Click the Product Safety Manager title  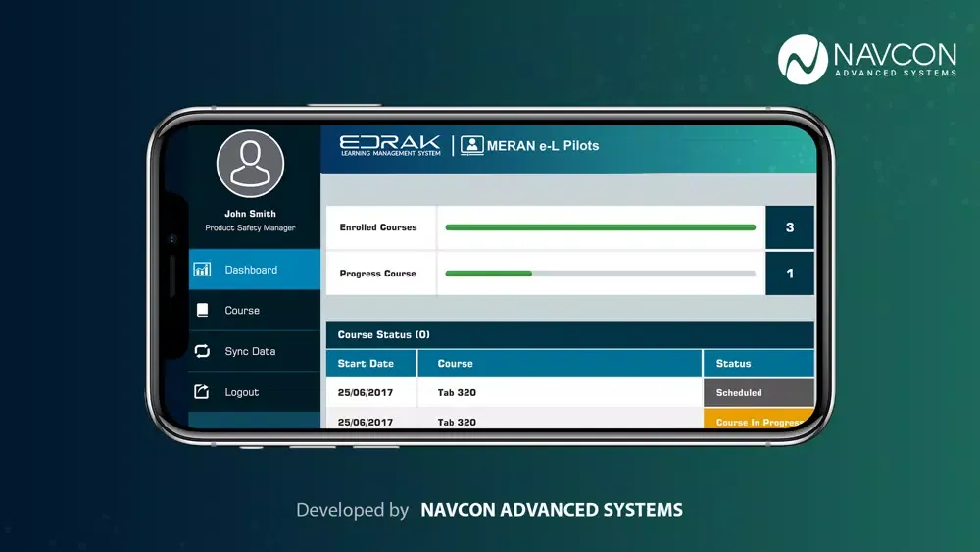[250, 228]
